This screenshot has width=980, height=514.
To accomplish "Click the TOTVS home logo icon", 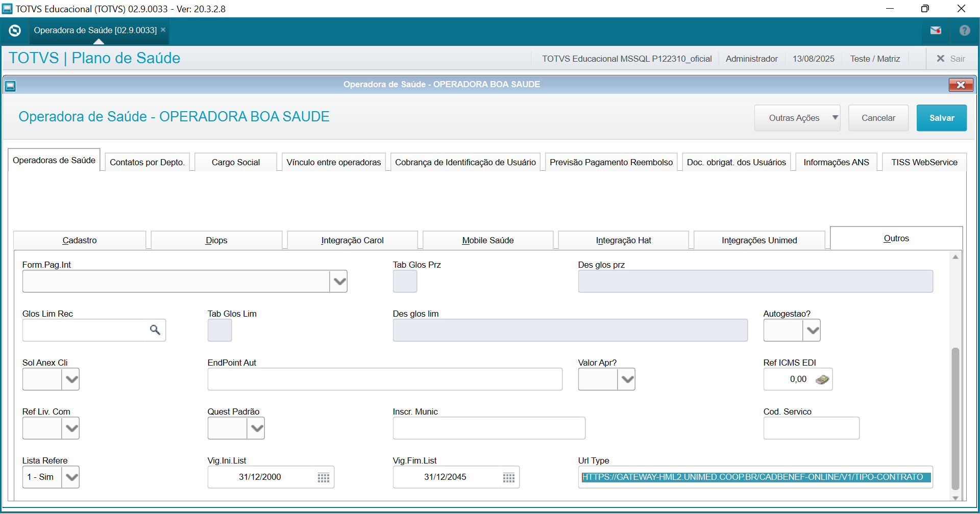I will click(15, 31).
